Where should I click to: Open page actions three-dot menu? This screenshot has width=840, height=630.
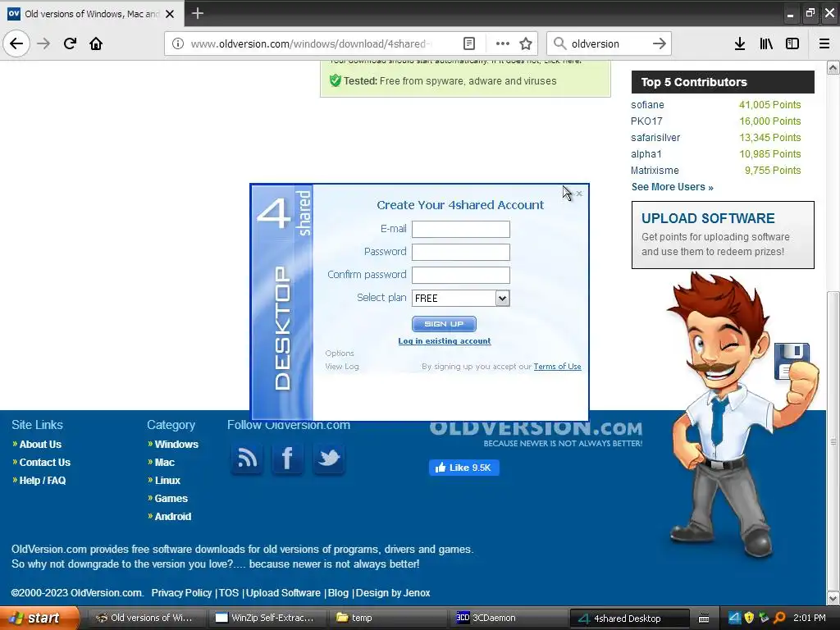click(503, 43)
